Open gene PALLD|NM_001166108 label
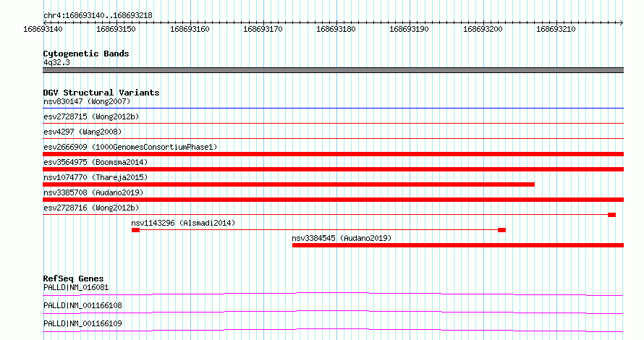Image resolution: width=644 pixels, height=340 pixels. pyautogui.click(x=82, y=305)
